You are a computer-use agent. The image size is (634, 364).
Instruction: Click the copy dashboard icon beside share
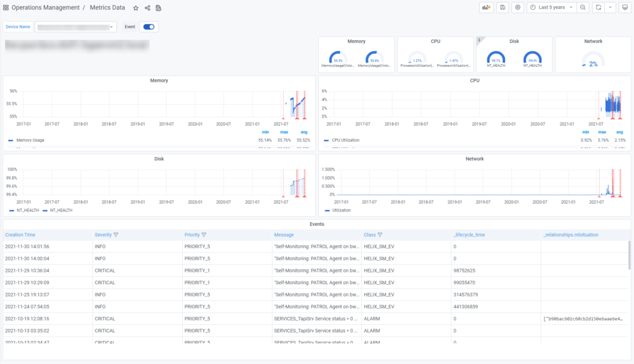[x=158, y=7]
